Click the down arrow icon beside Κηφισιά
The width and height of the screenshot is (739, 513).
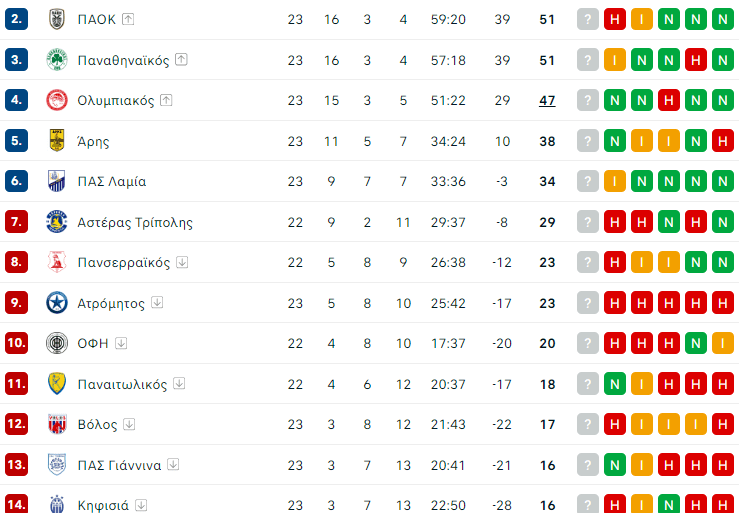pyautogui.click(x=140, y=505)
